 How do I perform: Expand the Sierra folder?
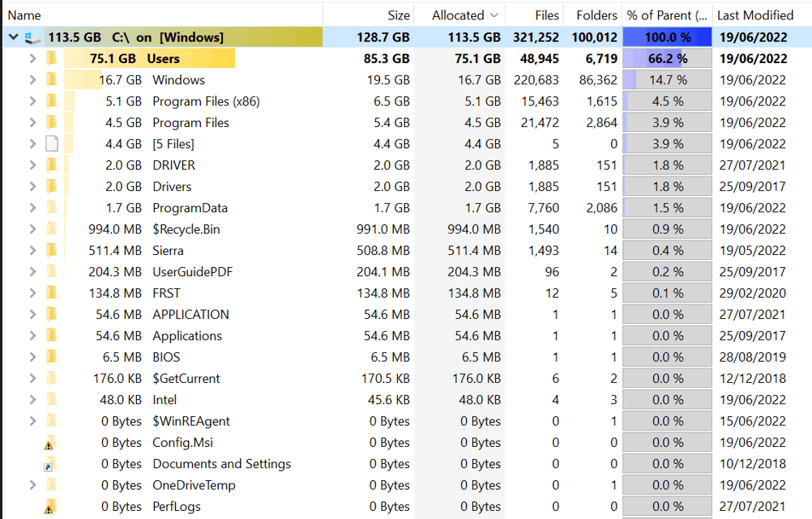click(x=32, y=250)
